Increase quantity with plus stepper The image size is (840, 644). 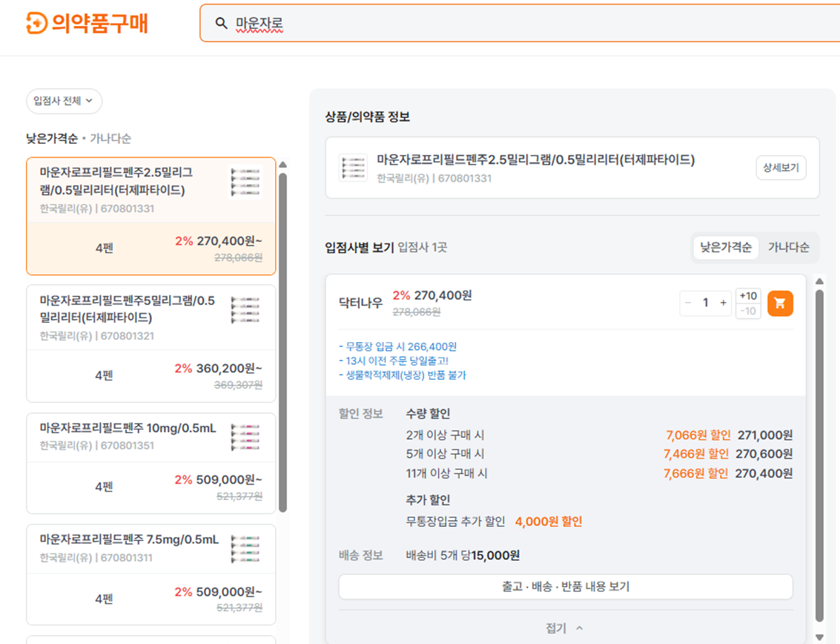coord(723,303)
